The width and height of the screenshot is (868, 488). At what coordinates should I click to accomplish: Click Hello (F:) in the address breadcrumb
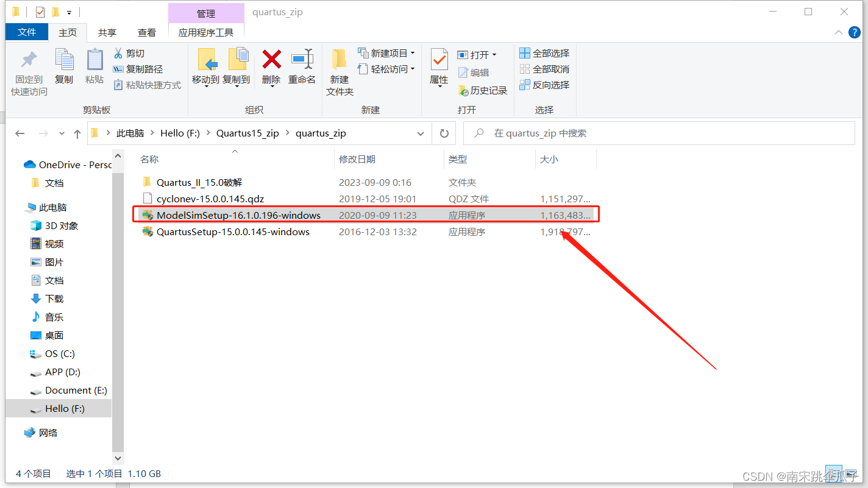click(x=180, y=133)
